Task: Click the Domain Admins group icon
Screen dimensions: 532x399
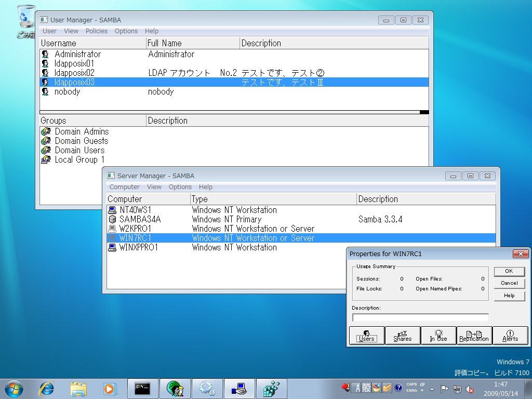Action: 46,131
